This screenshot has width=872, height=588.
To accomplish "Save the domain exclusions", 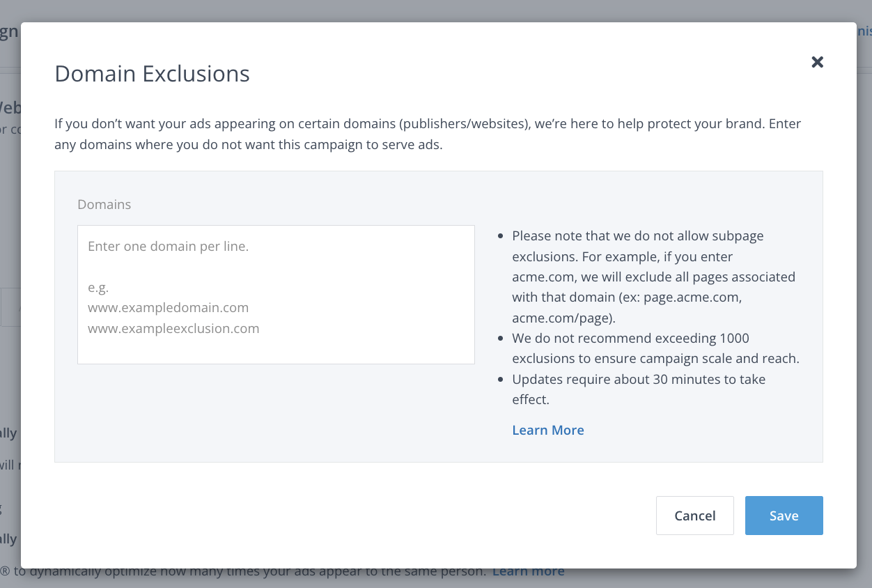I will coord(784,516).
